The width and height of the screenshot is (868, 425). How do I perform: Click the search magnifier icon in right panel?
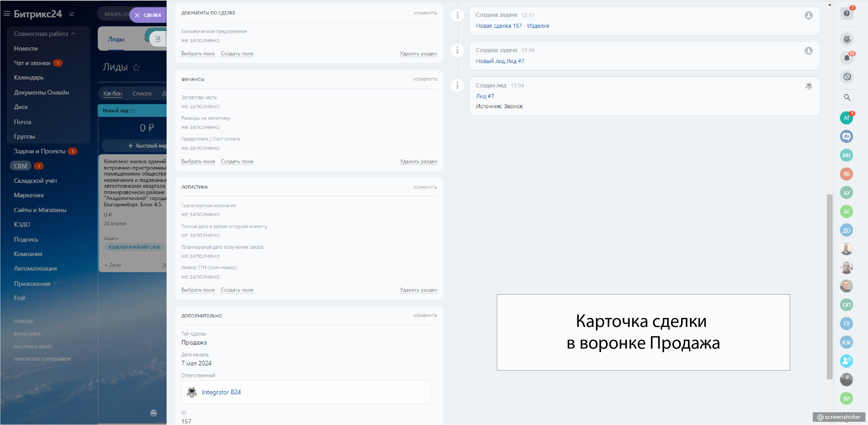pyautogui.click(x=847, y=98)
